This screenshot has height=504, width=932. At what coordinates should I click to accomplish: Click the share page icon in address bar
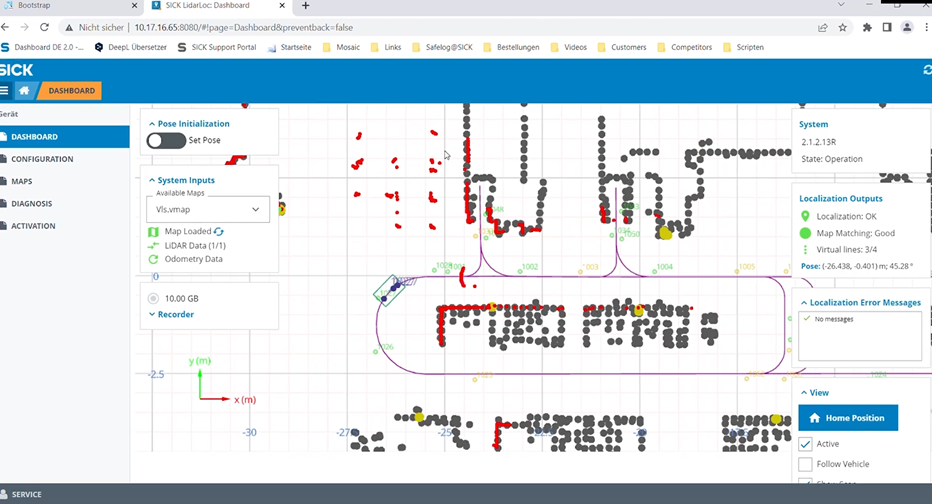click(823, 27)
